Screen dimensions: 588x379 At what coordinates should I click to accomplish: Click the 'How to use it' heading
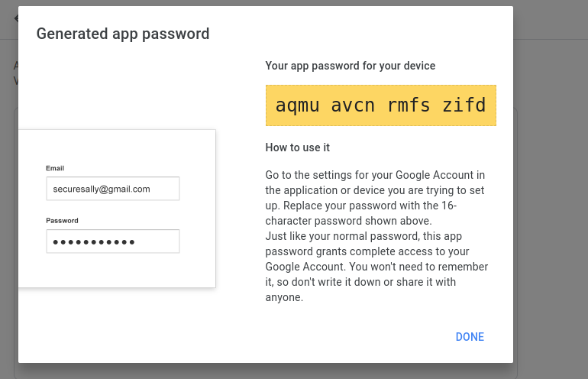(297, 147)
